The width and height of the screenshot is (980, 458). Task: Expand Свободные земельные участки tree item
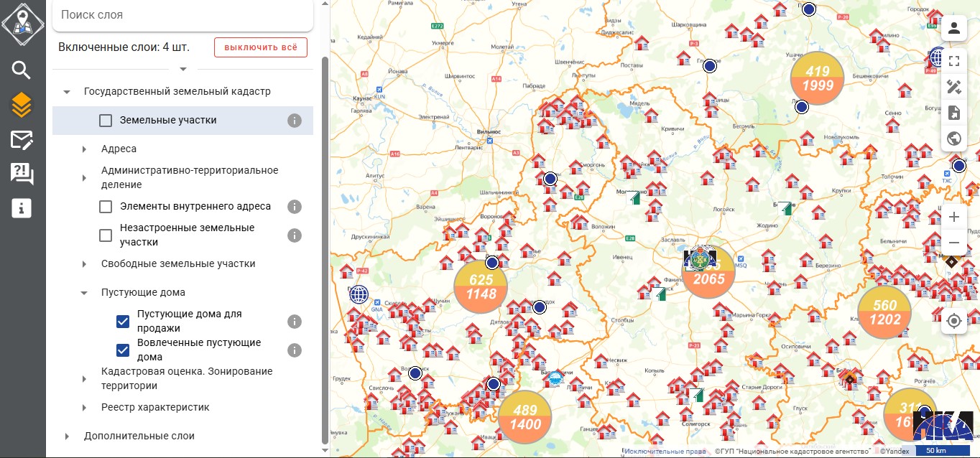click(84, 264)
